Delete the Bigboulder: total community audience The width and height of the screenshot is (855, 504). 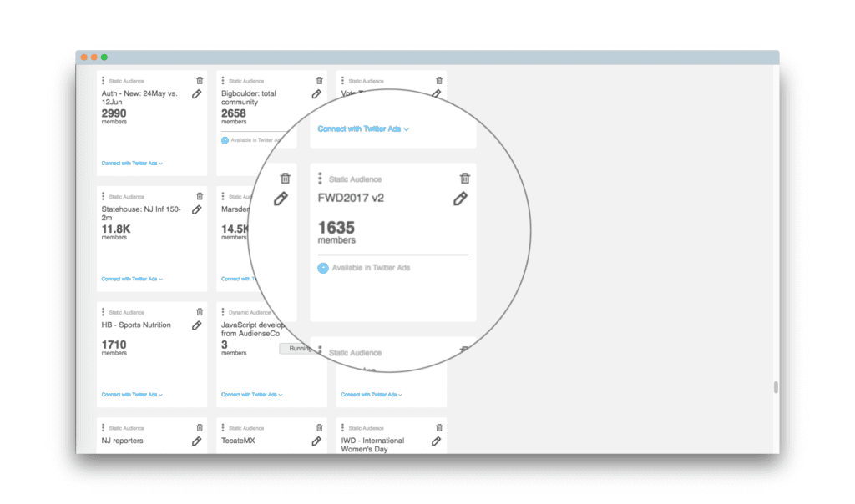point(320,81)
